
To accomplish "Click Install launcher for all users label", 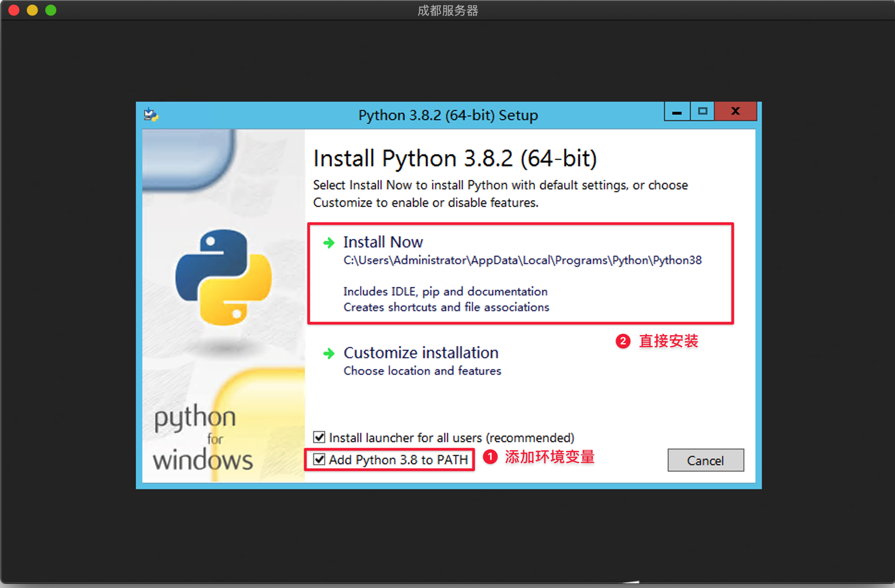I will pos(451,438).
